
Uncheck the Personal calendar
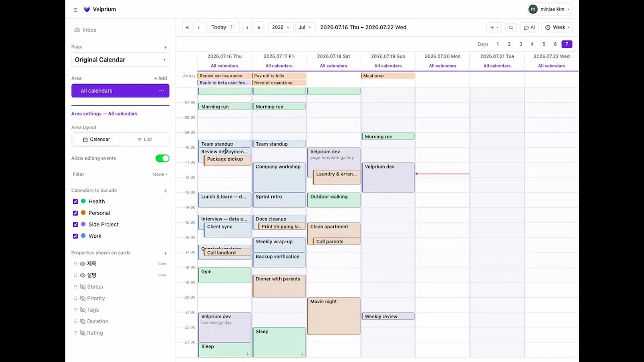pos(75,213)
